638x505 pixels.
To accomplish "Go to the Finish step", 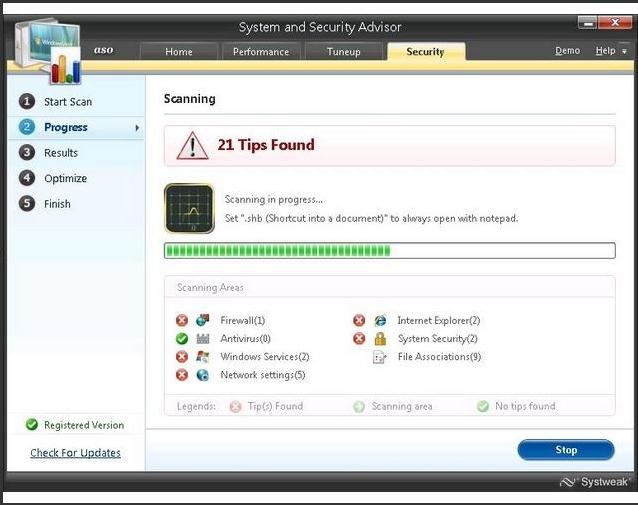I will pos(57,203).
